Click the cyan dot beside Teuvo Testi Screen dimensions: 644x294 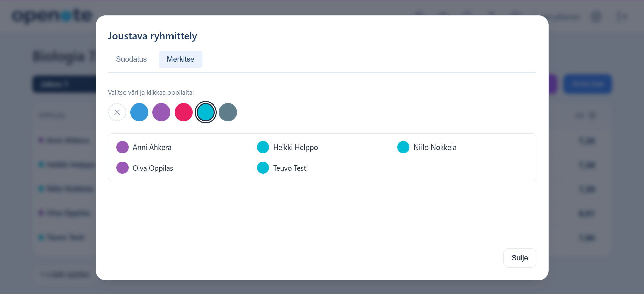click(x=263, y=168)
